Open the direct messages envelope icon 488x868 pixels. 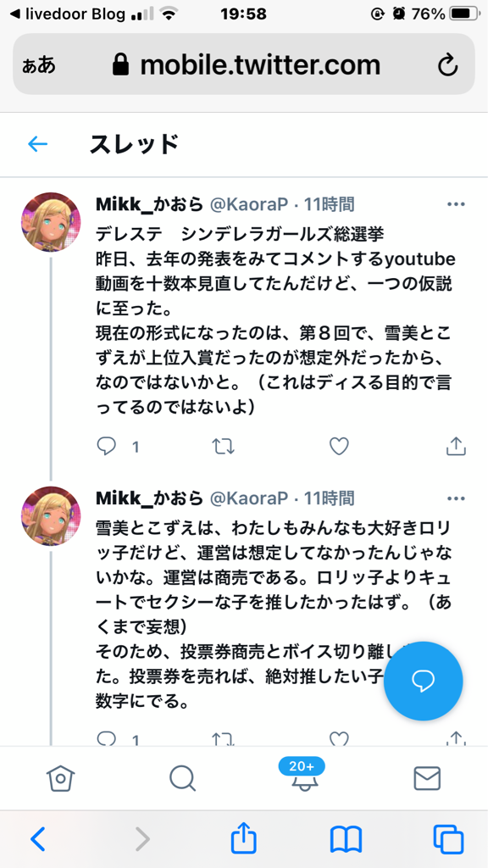(x=427, y=778)
